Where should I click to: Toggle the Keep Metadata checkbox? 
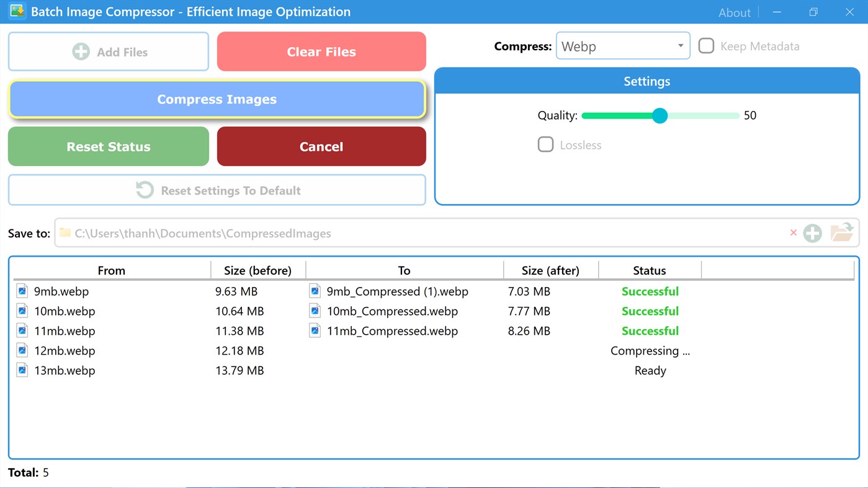tap(706, 46)
